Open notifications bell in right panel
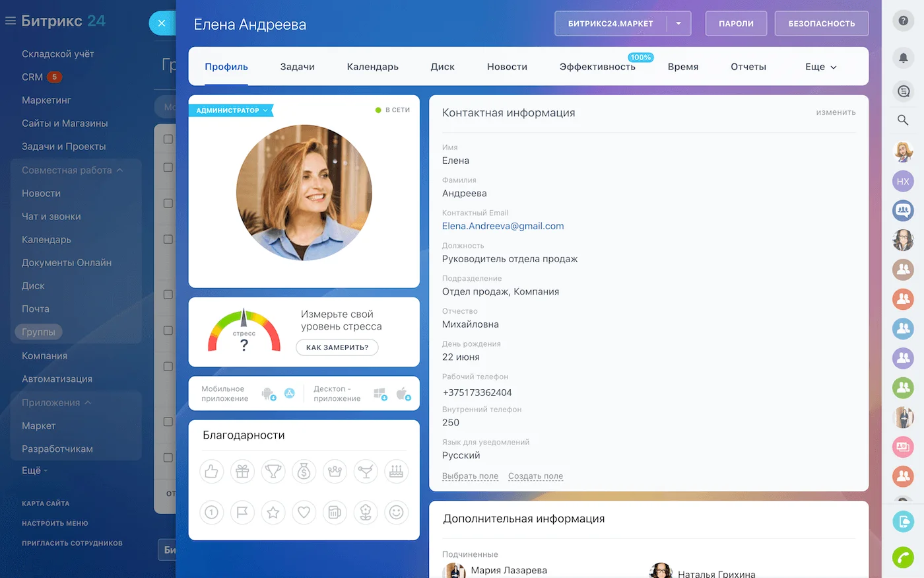924x578 pixels. [x=903, y=58]
